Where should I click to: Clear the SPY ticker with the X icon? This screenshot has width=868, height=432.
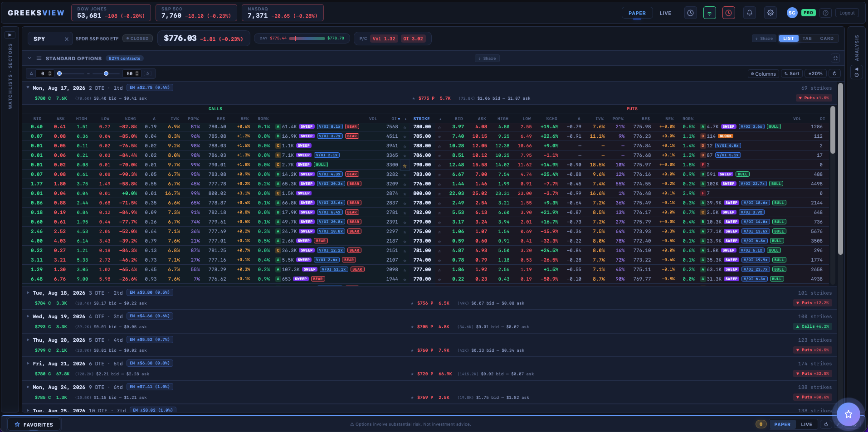click(x=67, y=39)
